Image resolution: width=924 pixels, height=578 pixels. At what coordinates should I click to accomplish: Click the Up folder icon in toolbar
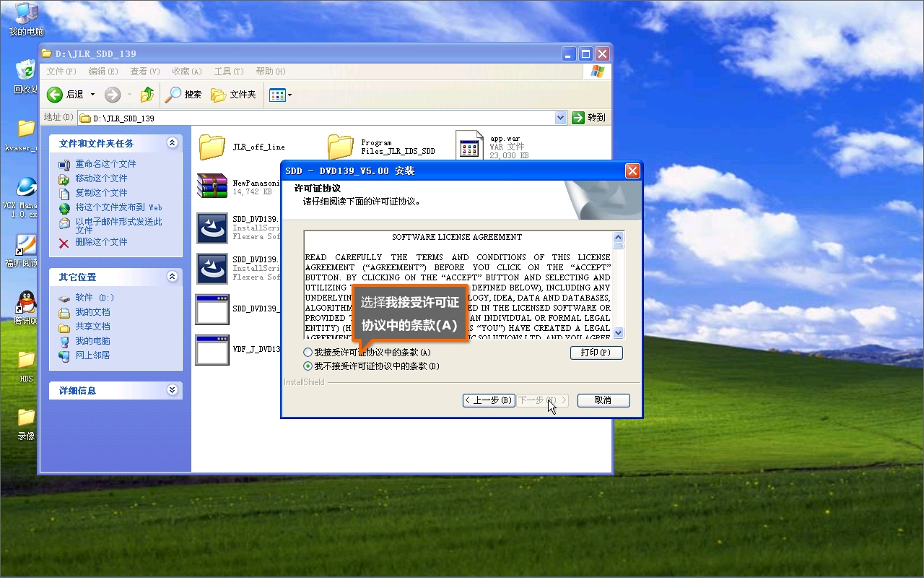(x=147, y=95)
